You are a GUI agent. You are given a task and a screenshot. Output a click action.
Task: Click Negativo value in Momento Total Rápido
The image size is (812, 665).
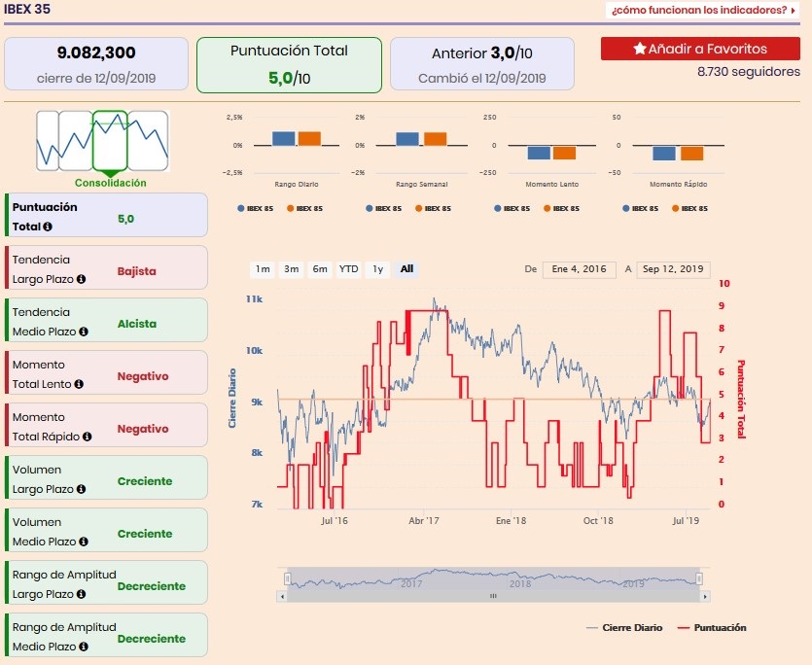(143, 429)
